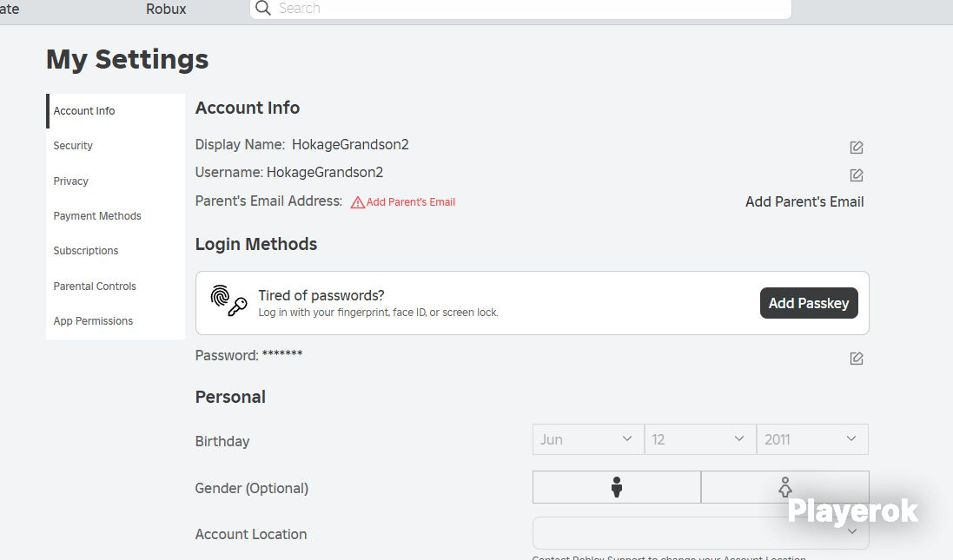
Task: Click the Login Methods section heading
Action: tap(256, 244)
